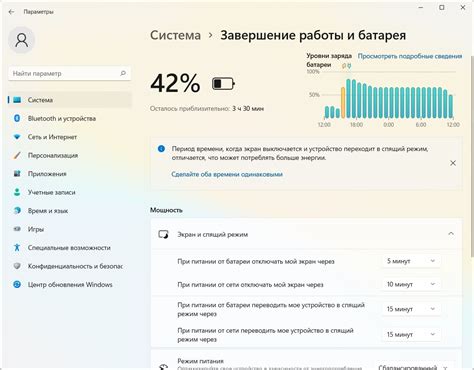The image size is (474, 370).
Task: Click the Мощность section heading
Action: pyautogui.click(x=166, y=210)
